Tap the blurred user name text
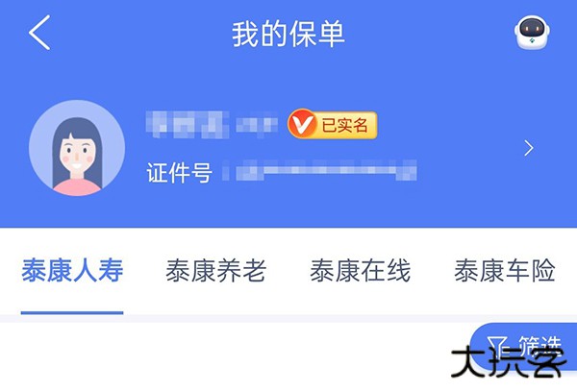This screenshot has width=577, height=392. click(x=212, y=124)
